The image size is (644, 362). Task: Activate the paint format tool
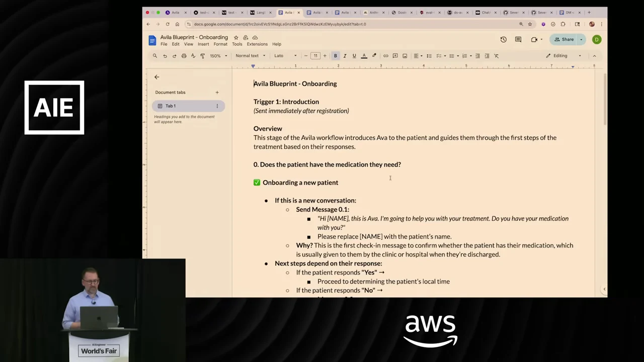tap(202, 56)
